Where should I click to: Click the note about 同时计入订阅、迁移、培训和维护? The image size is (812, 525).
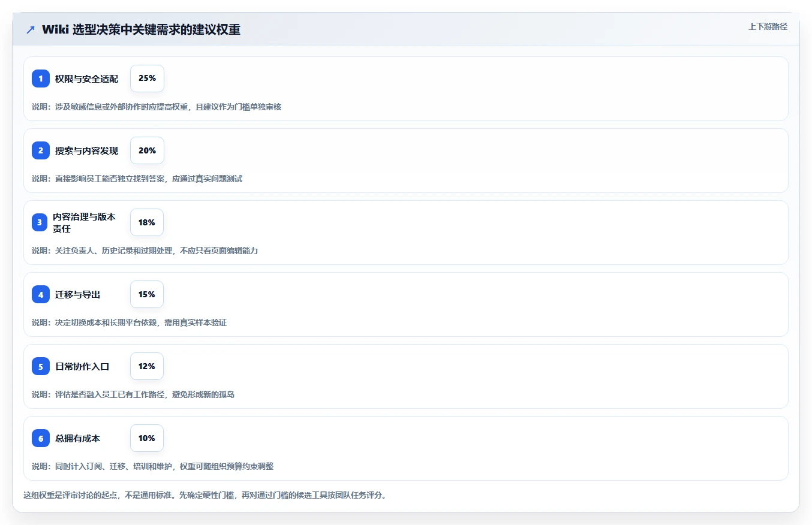click(152, 466)
